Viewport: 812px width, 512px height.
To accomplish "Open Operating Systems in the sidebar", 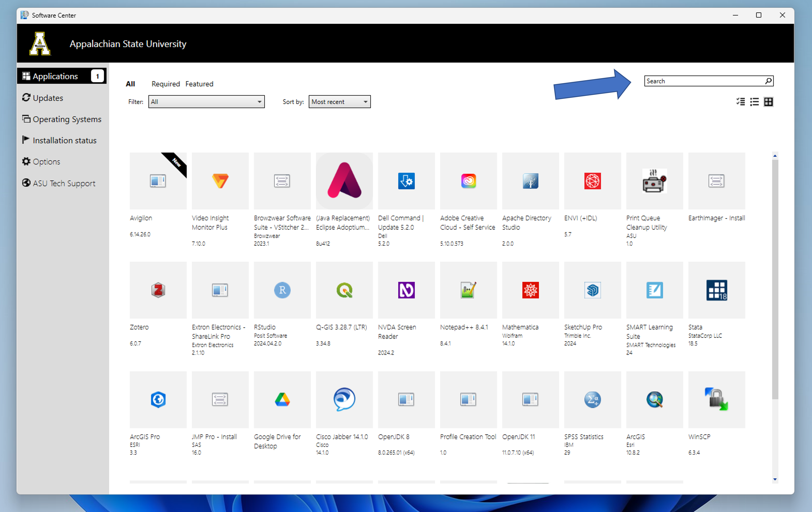I will click(62, 119).
